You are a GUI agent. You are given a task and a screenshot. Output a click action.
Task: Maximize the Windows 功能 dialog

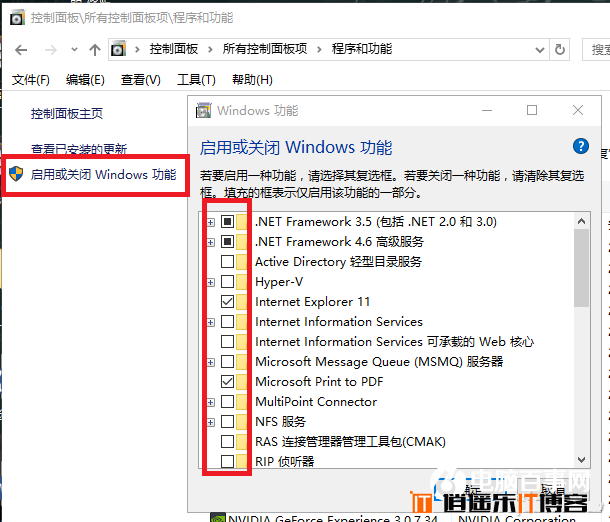(532, 110)
